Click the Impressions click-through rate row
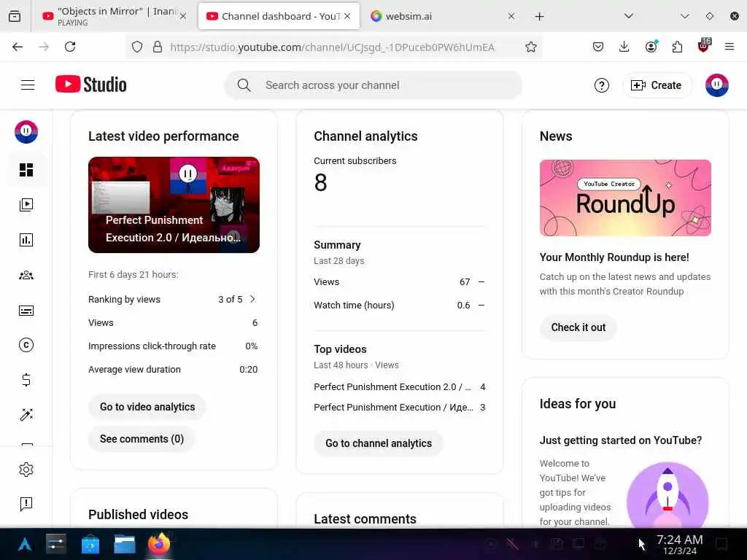The width and height of the screenshot is (747, 560). click(x=173, y=346)
